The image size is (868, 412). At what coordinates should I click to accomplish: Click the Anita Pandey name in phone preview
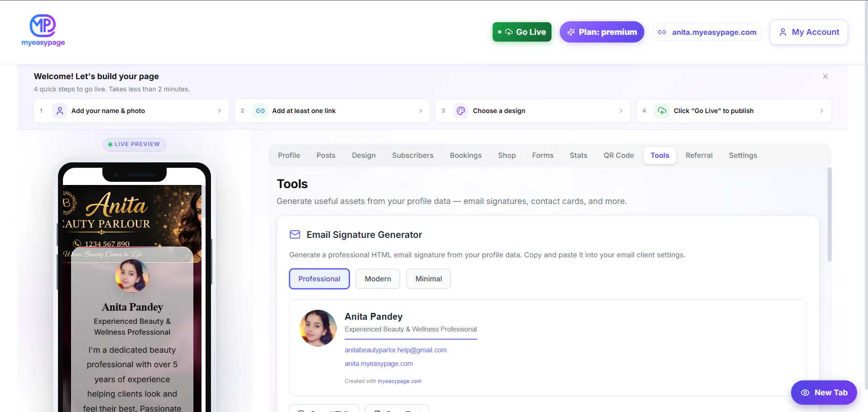[x=132, y=307]
